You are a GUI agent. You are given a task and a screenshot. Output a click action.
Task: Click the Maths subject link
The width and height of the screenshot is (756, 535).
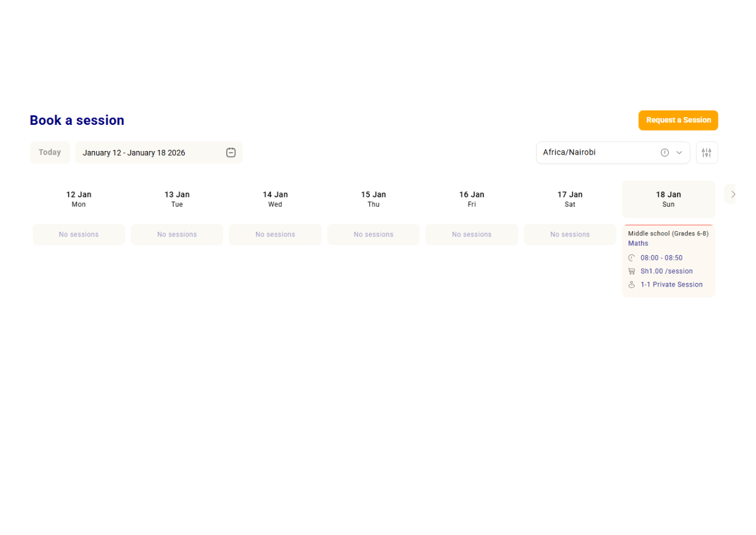[638, 244]
